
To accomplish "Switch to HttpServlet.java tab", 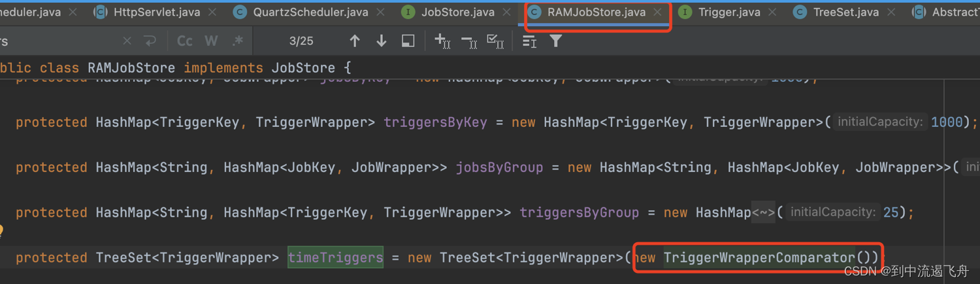I will click(x=157, y=12).
